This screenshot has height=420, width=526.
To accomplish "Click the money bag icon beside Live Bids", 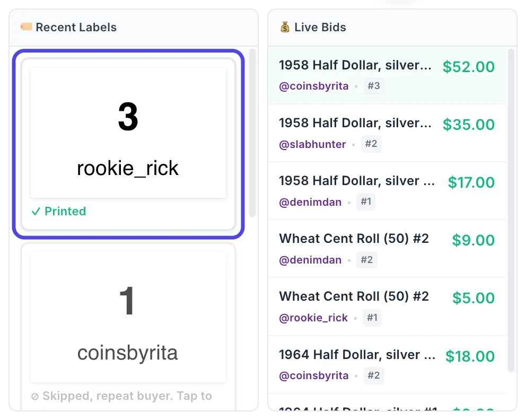I will (285, 27).
